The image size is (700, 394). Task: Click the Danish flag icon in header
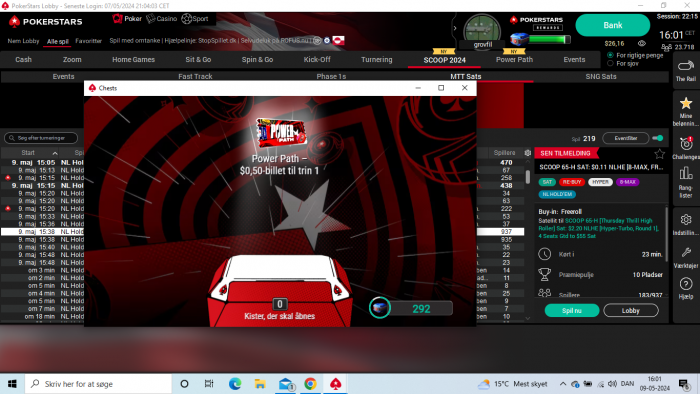pos(338,41)
